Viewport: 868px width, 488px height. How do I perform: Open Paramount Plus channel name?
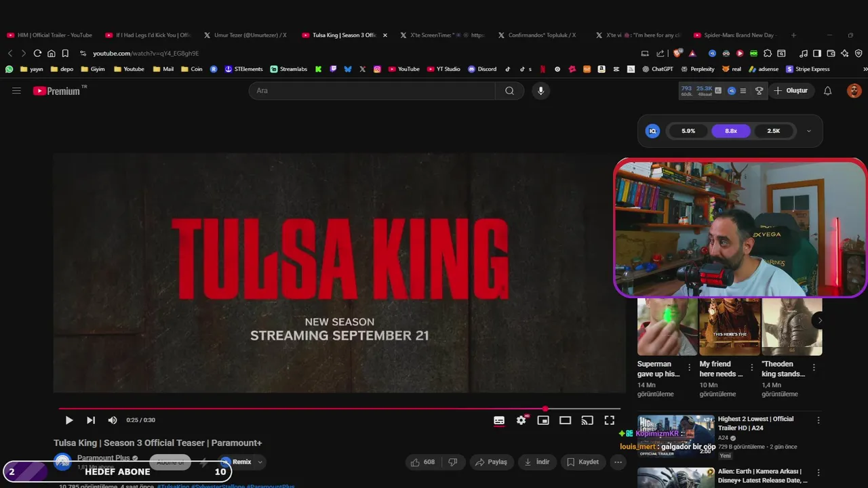(x=103, y=458)
